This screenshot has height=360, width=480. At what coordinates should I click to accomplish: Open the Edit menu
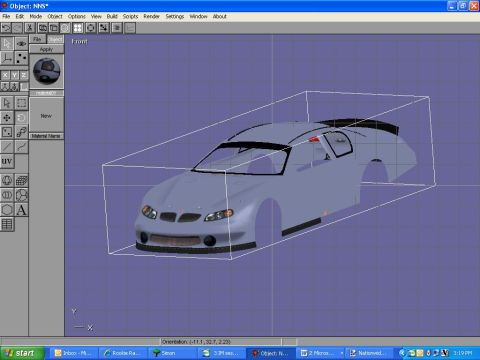pos(20,16)
